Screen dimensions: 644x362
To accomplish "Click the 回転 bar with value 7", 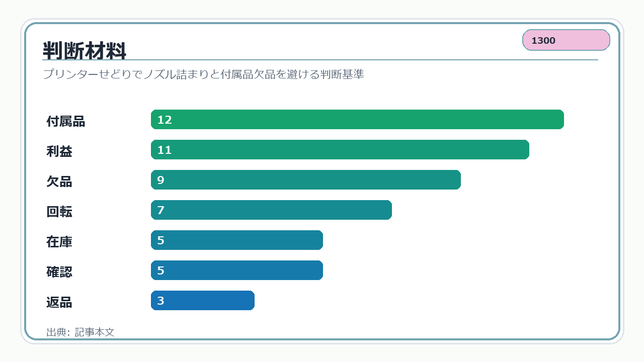I will [271, 210].
